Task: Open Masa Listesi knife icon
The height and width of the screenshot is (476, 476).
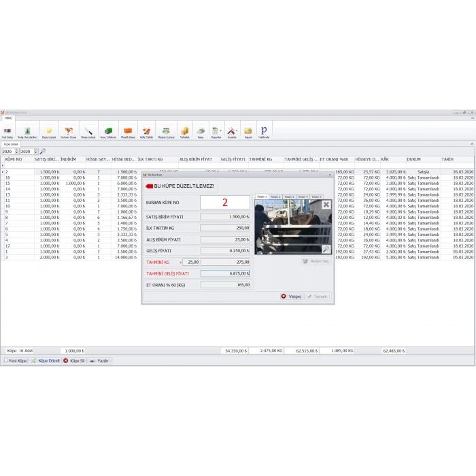Action: (88, 131)
